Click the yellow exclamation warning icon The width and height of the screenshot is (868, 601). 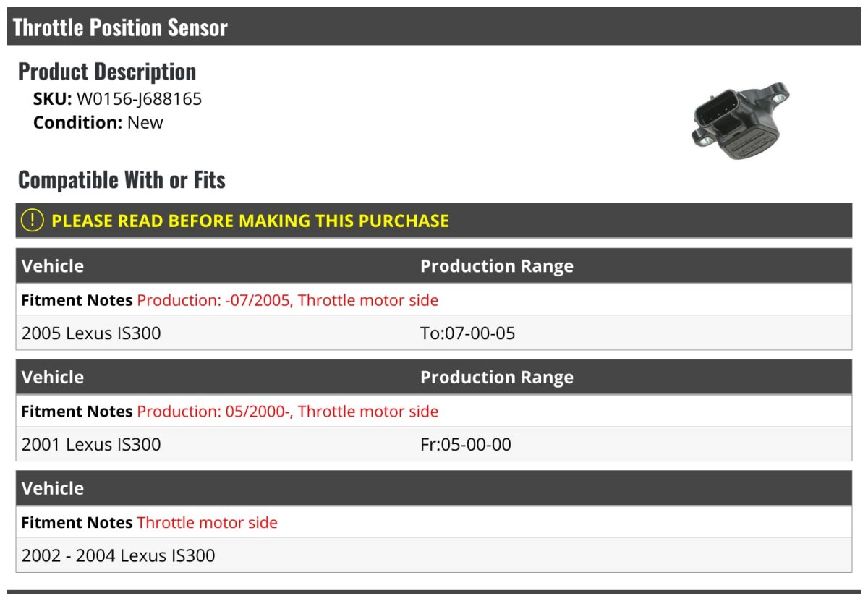33,221
